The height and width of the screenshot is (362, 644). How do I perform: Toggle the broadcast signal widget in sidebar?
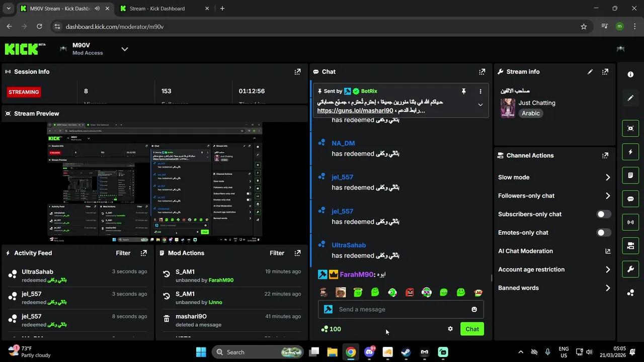(x=630, y=222)
